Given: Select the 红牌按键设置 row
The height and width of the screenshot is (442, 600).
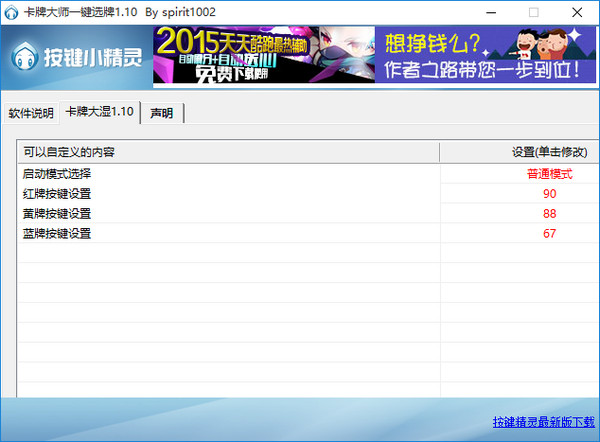Looking at the screenshot, I should [308, 194].
